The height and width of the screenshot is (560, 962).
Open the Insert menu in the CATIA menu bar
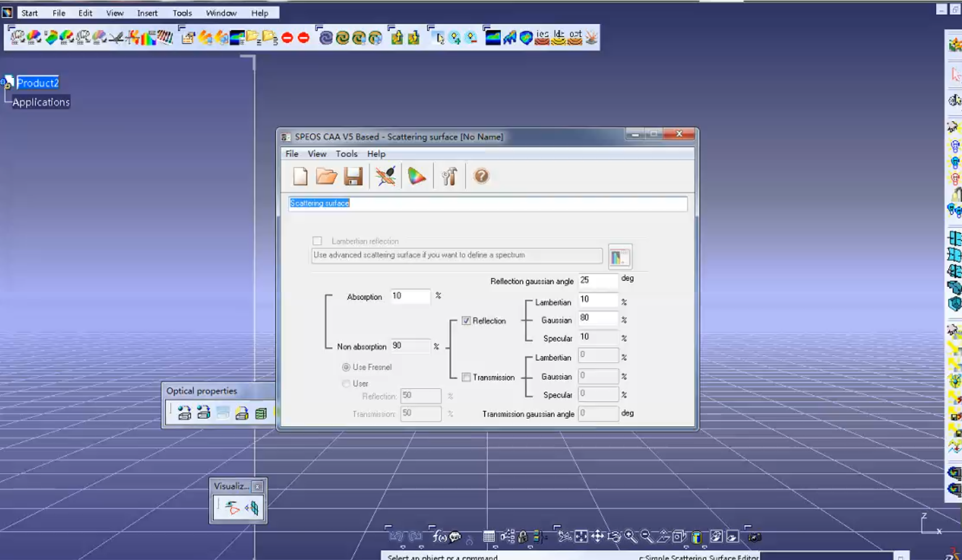147,13
